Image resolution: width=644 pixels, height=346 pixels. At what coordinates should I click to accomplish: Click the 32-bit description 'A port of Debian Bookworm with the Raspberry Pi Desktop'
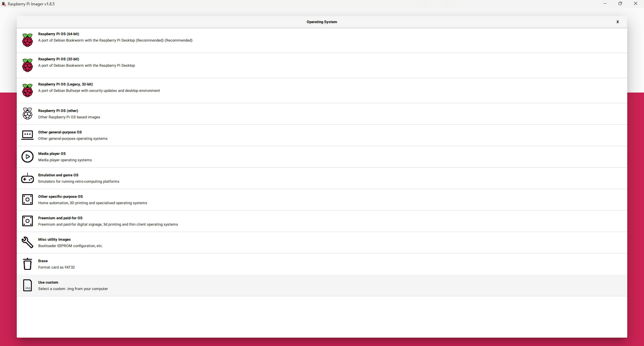87,66
